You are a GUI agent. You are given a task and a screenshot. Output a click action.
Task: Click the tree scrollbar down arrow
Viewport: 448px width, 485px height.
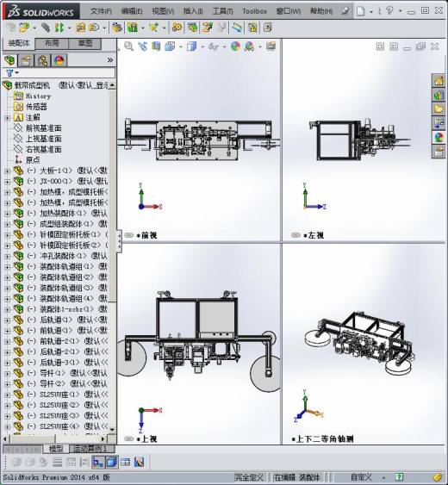coord(112,430)
